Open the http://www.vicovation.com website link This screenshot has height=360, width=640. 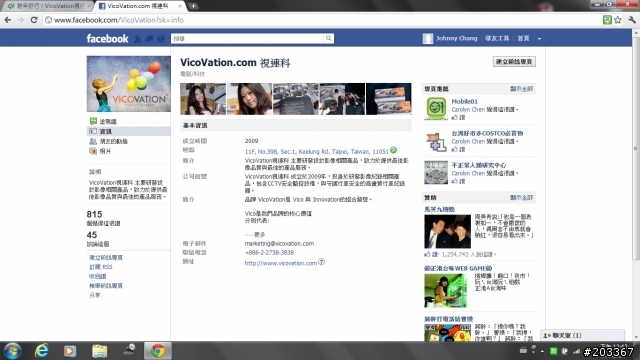pyautogui.click(x=281, y=263)
